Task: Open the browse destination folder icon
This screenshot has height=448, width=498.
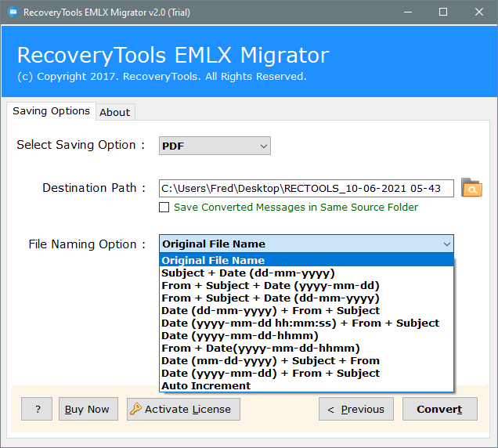Action: tap(471, 188)
